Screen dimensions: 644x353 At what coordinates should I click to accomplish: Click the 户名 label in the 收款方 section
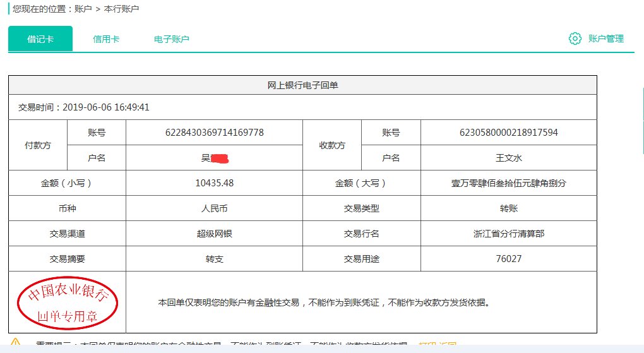[x=391, y=158]
